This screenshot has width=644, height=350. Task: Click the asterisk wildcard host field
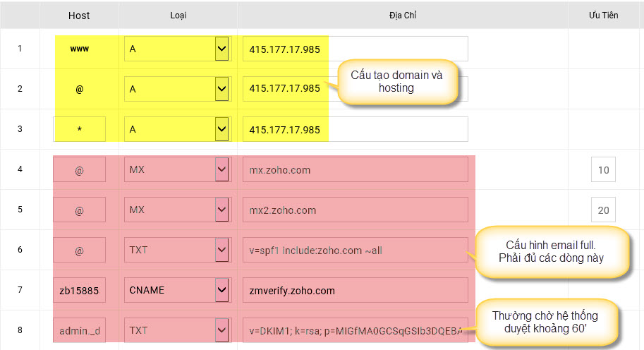79,130
